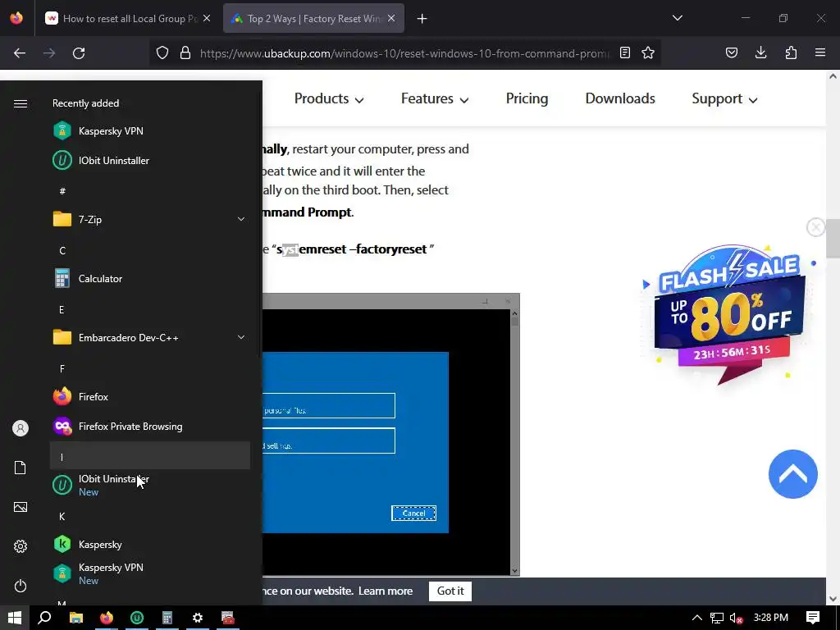
Task: Go to the Pricing page
Action: 527,98
